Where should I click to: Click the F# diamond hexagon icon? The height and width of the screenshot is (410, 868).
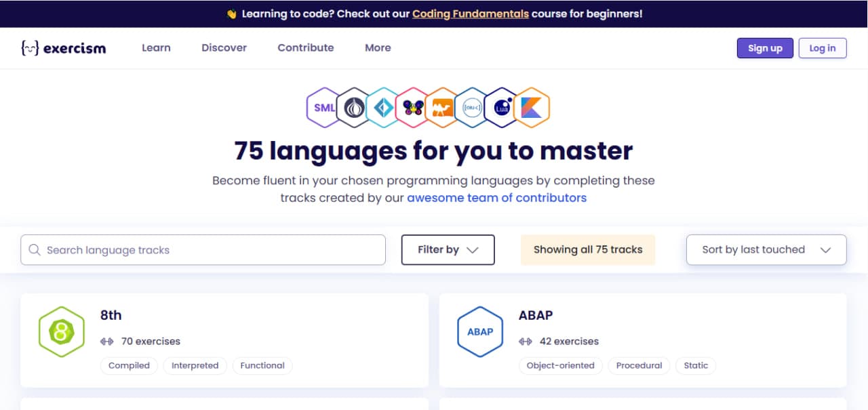coord(383,108)
